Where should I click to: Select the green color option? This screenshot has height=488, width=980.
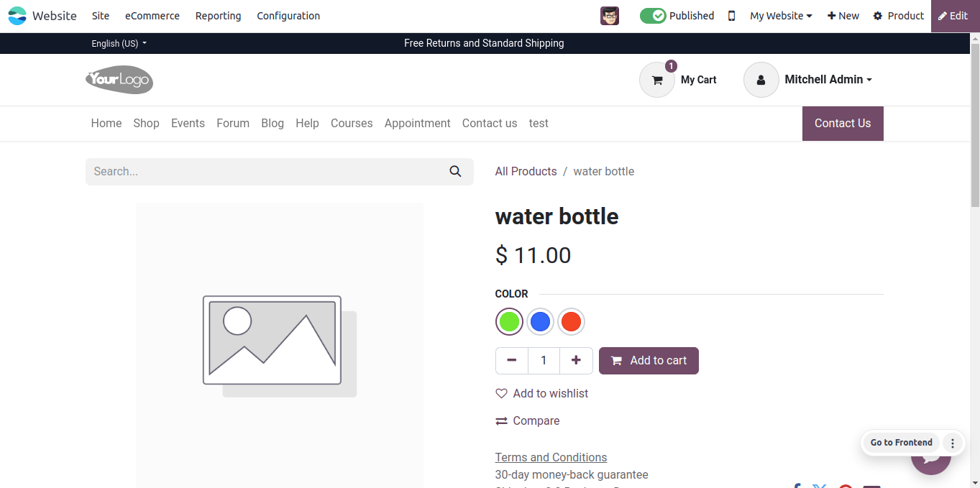pos(509,322)
